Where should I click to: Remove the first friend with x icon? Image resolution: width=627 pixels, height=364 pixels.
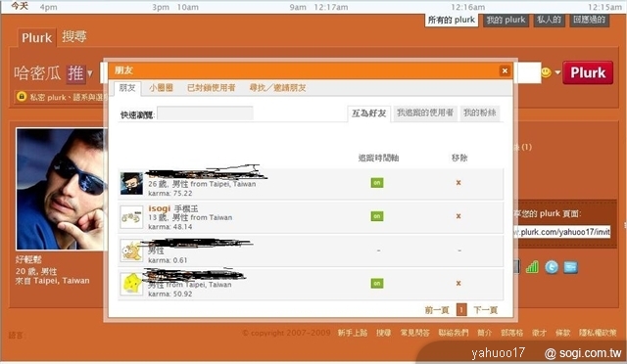click(458, 183)
